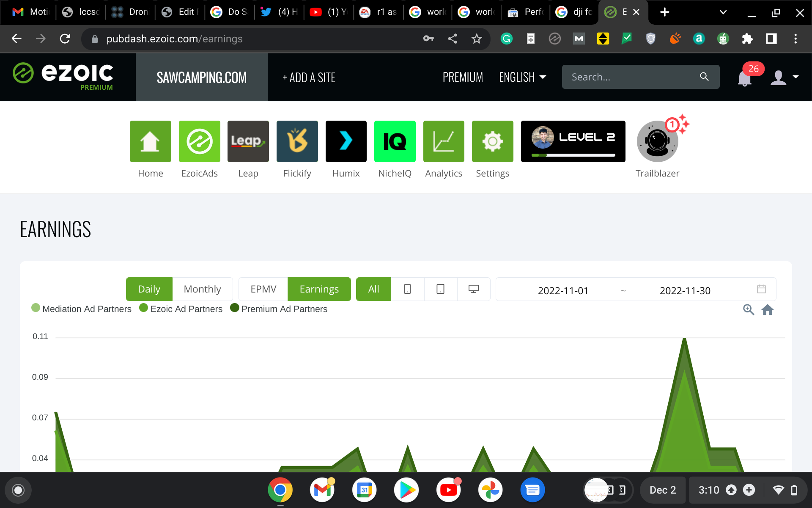Switch to the Gmail browser tab

[x=30, y=12]
